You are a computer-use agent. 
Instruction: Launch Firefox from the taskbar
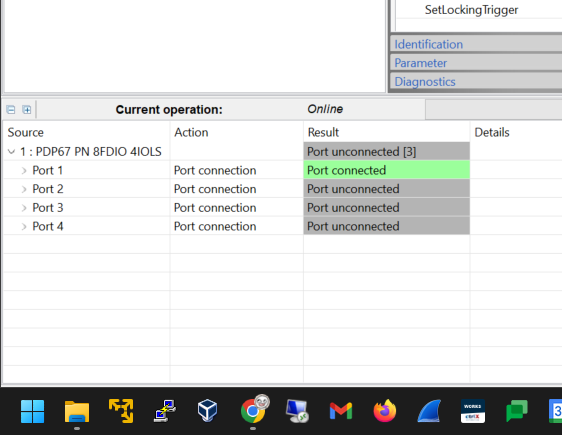(385, 411)
